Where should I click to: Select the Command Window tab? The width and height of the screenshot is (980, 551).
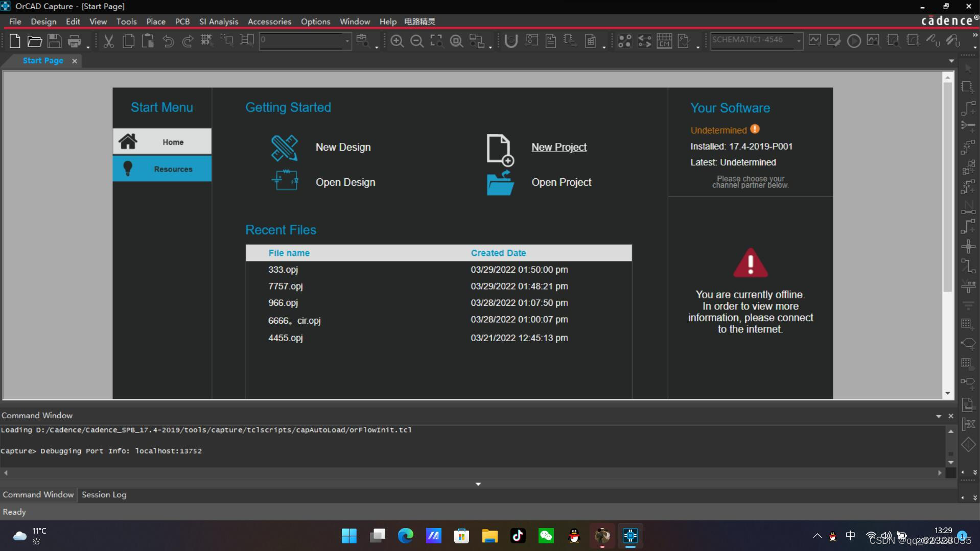tap(38, 494)
